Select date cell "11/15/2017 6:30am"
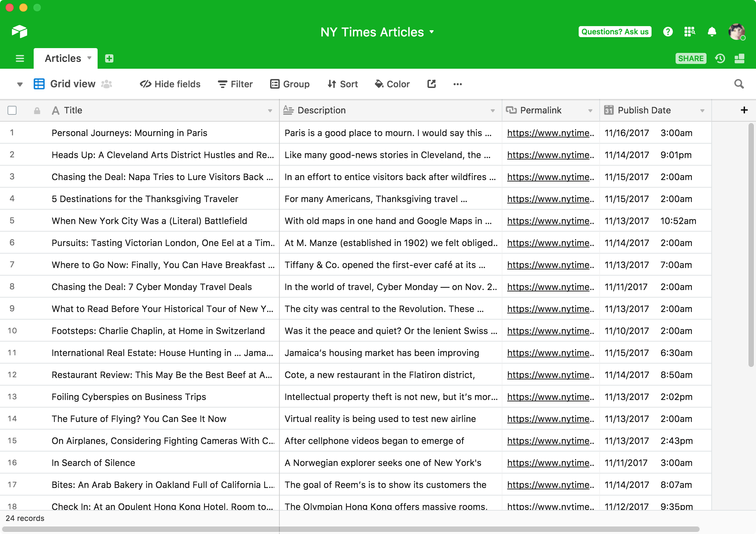 tap(655, 353)
